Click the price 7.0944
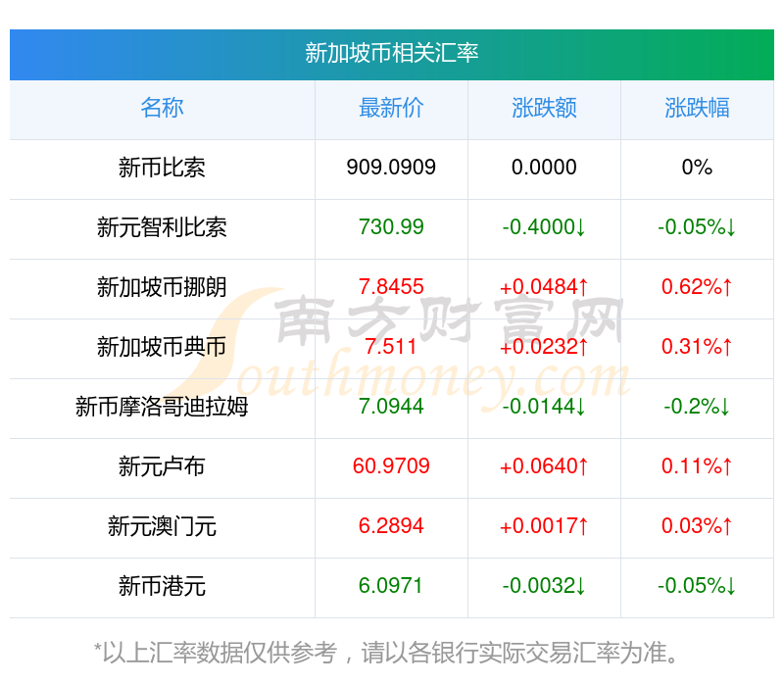 tap(391, 407)
